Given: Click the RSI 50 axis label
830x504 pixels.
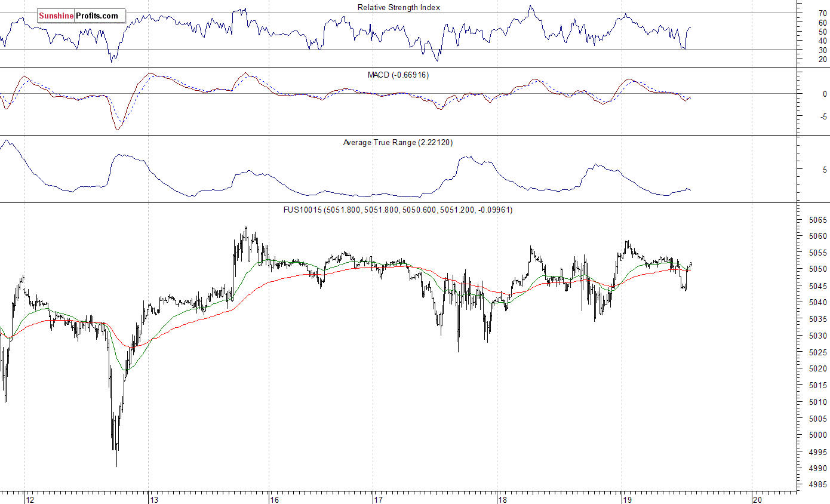Looking at the screenshot, I should coord(822,32).
